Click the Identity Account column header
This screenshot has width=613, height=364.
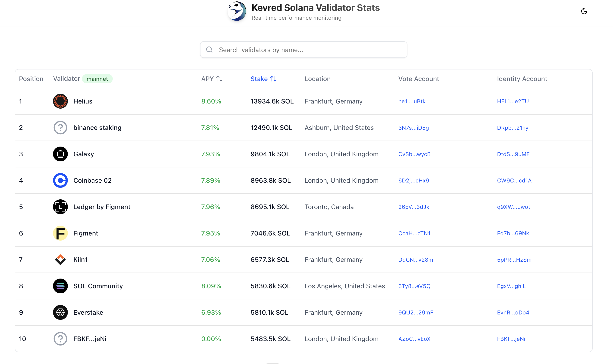522,79
